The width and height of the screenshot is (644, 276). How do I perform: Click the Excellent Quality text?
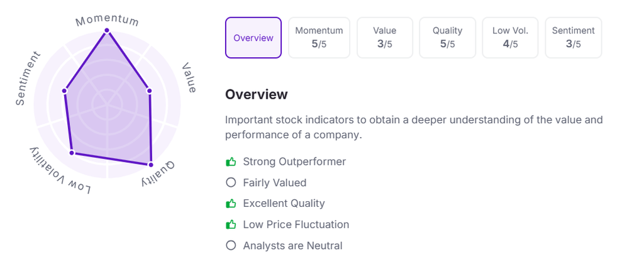(284, 204)
